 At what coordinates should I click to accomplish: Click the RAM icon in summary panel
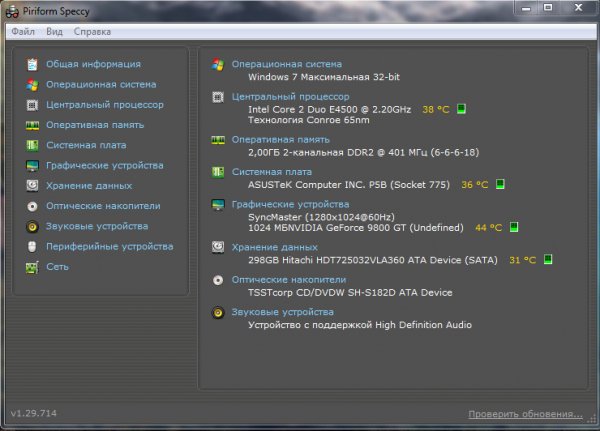point(218,140)
